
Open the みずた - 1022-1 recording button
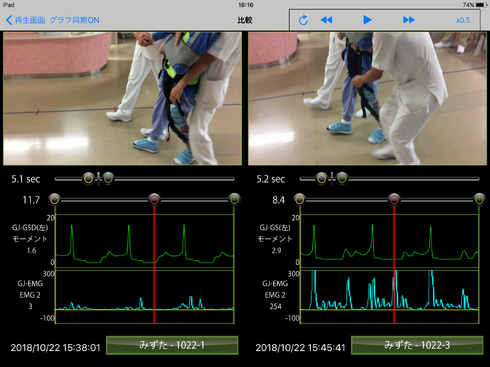tap(172, 345)
